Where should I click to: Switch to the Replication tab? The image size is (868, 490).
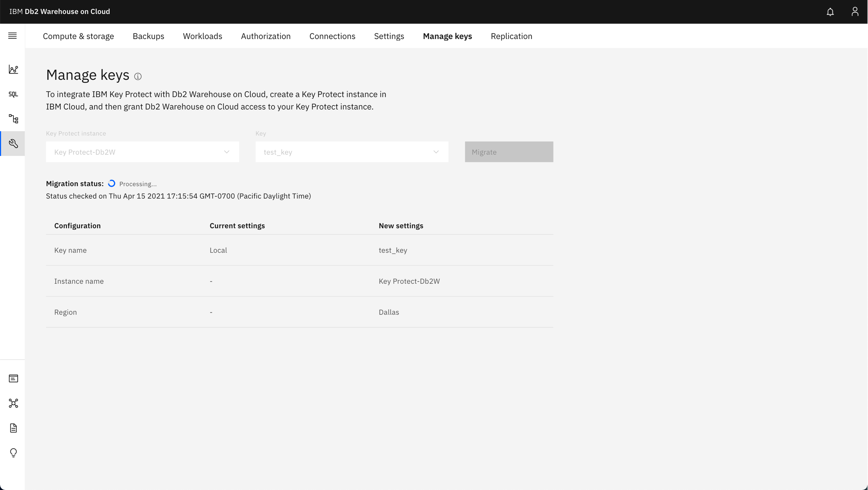pos(512,36)
